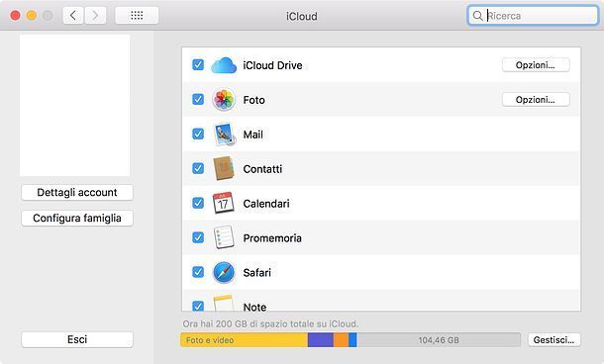Click the magnifier icon in search field
604x364 pixels.
click(477, 16)
